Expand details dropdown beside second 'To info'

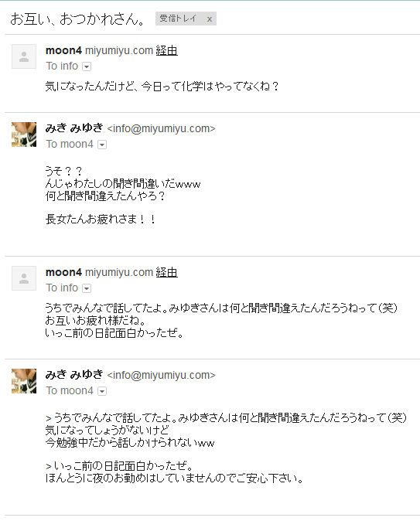[87, 288]
